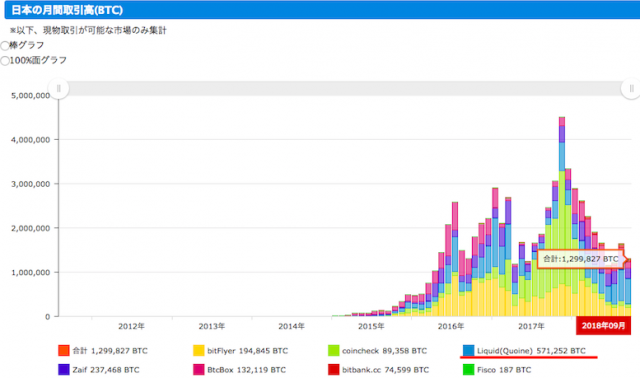Click the 2,000,000 y-axis value
This screenshot has height=378, width=640.
31,228
